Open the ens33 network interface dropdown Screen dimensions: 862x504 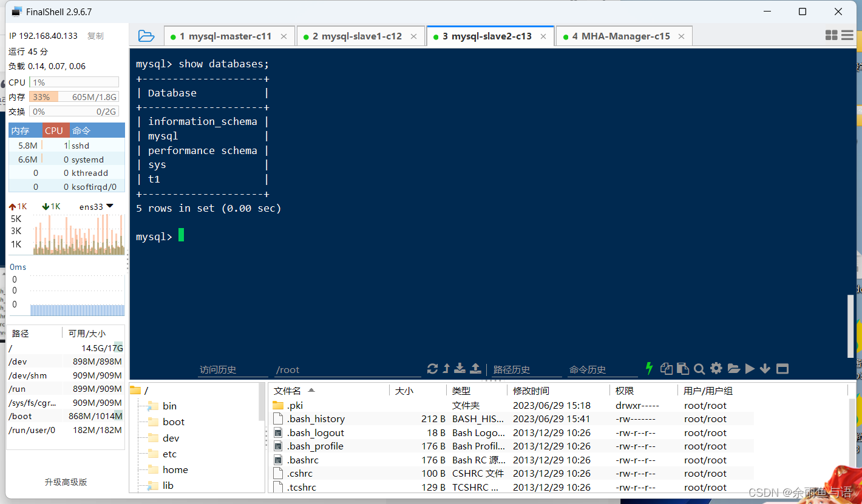(96, 206)
